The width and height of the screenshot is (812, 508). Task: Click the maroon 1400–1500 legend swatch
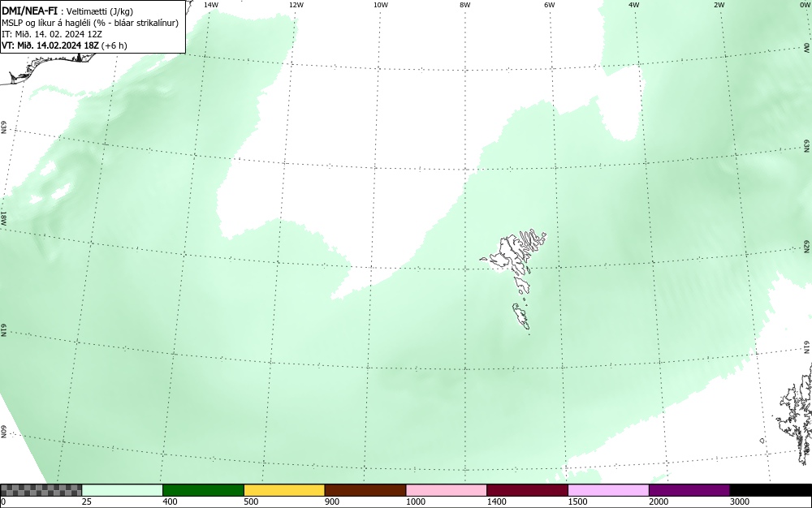527,490
